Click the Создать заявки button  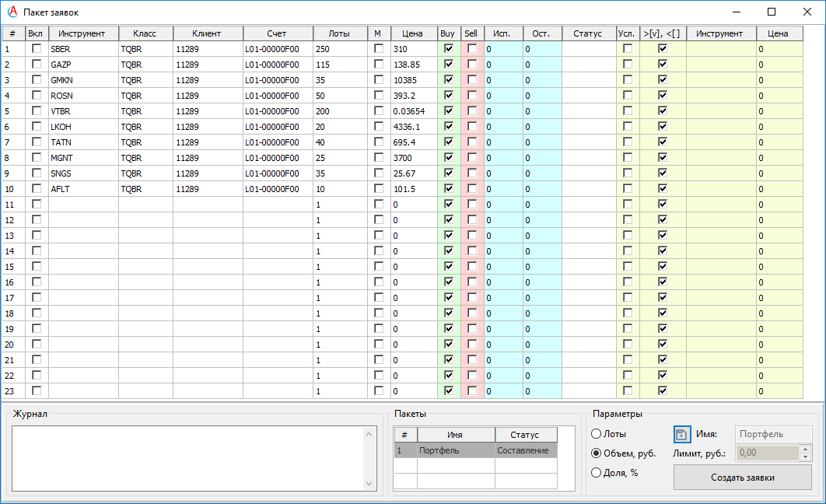[742, 478]
